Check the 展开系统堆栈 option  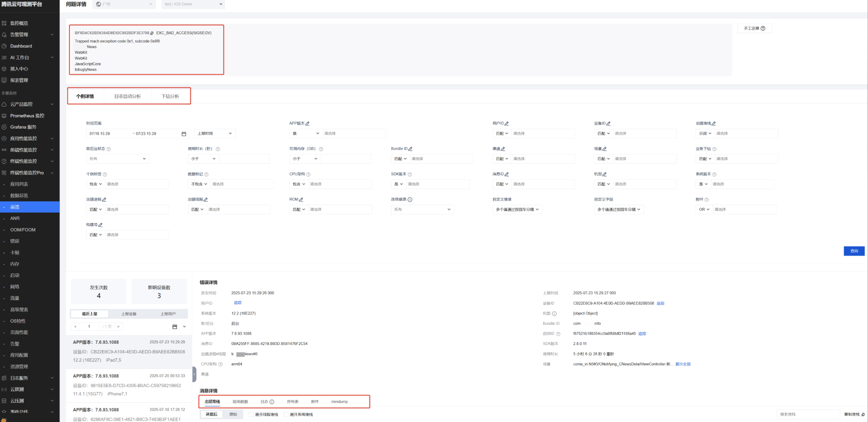[286, 415]
